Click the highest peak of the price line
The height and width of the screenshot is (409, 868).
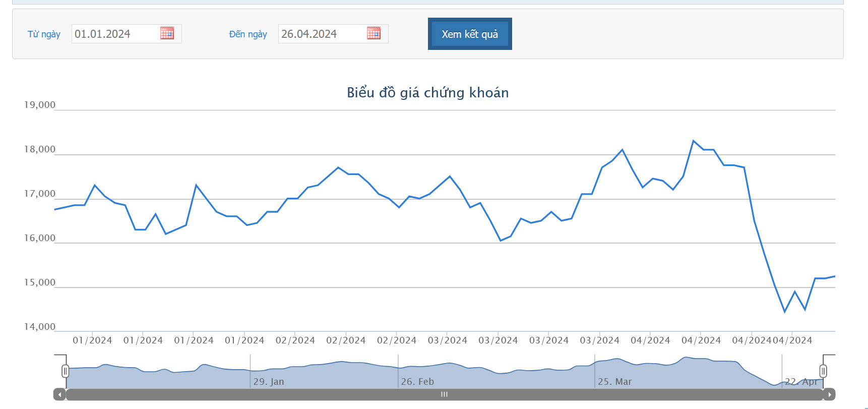tap(694, 141)
